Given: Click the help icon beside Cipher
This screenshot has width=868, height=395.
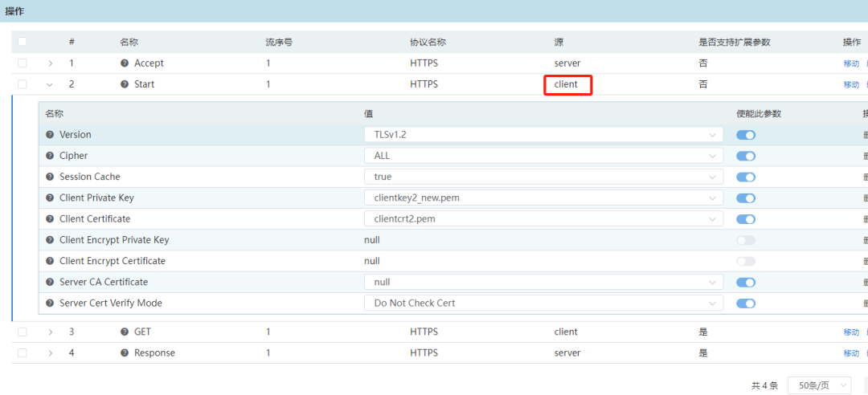Looking at the screenshot, I should (50, 156).
